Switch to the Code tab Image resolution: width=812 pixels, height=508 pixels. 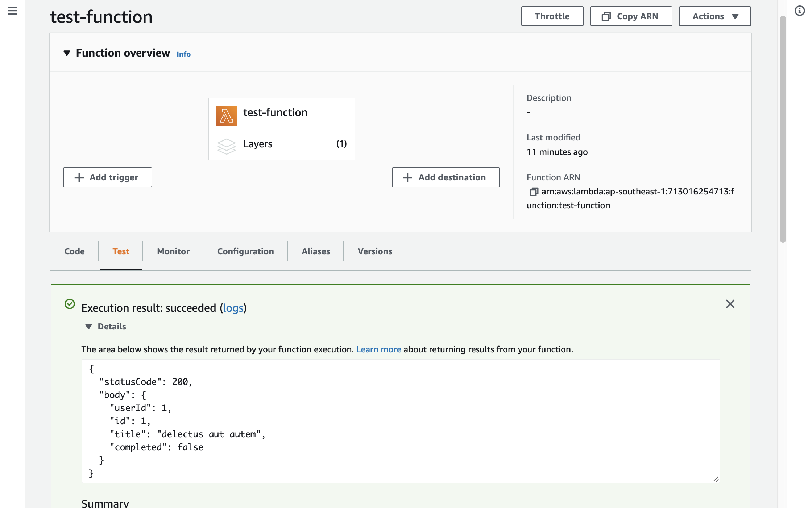(x=74, y=251)
